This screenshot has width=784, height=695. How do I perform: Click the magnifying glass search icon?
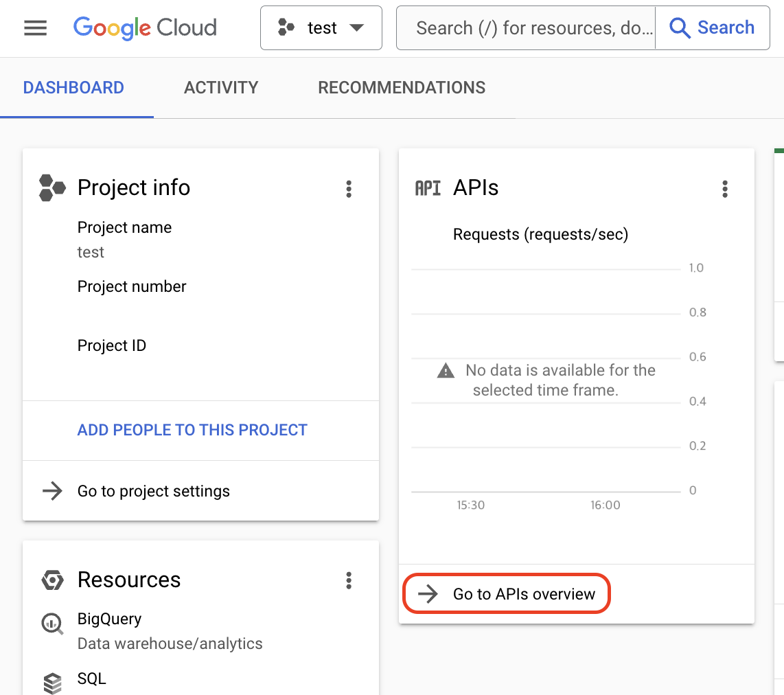(680, 28)
